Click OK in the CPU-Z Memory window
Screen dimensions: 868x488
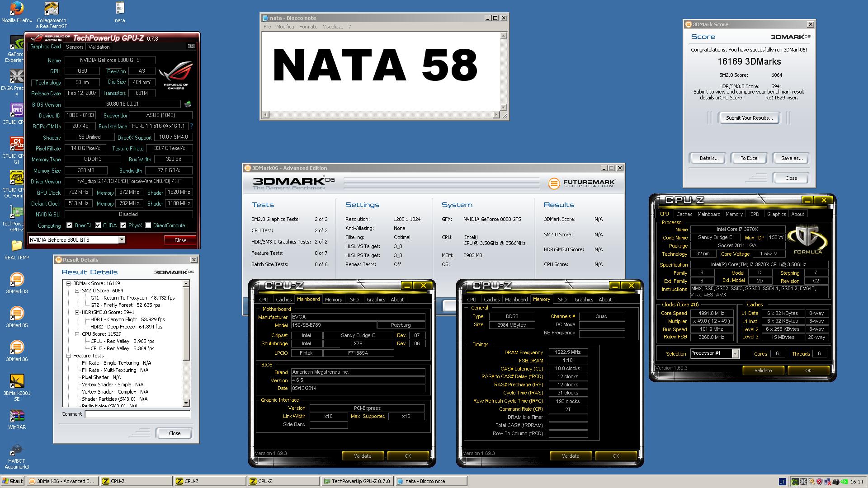pyautogui.click(x=616, y=456)
